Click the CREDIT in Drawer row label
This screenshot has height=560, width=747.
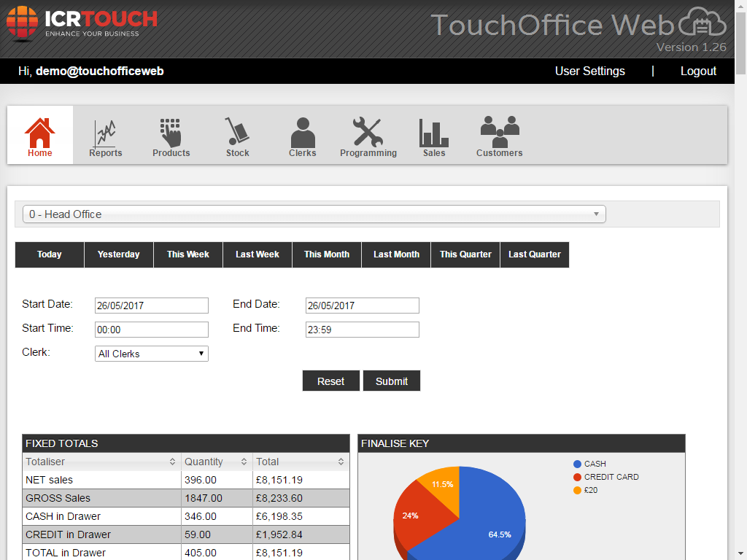[68, 534]
